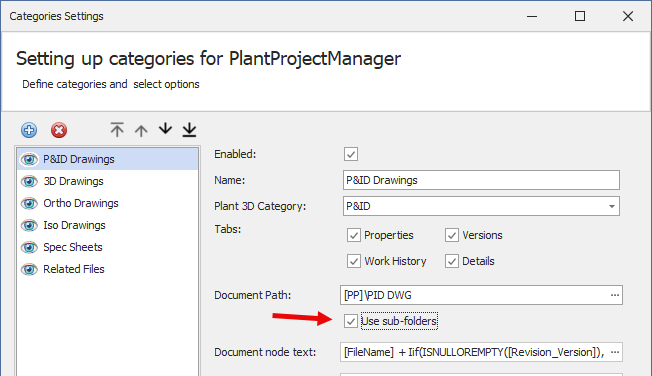Toggle the Details tab checkbox
The height and width of the screenshot is (376, 652).
click(x=452, y=261)
